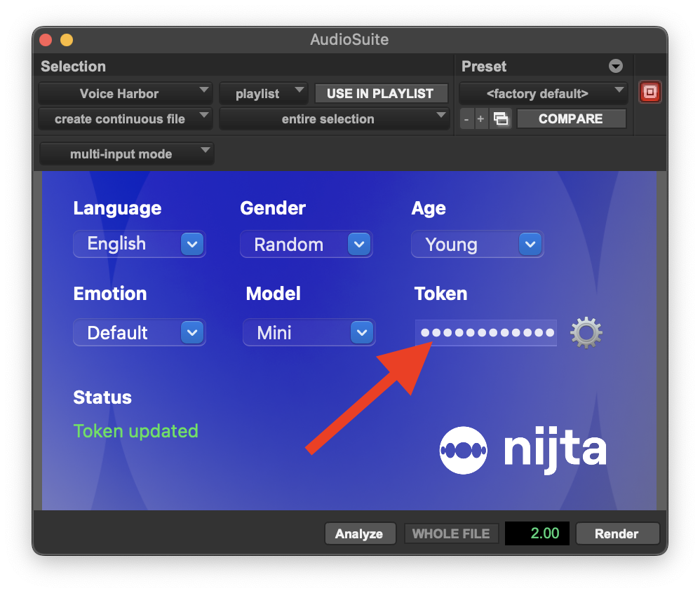Click the Analyze button
Screen dimensions: 700x593
360,533
